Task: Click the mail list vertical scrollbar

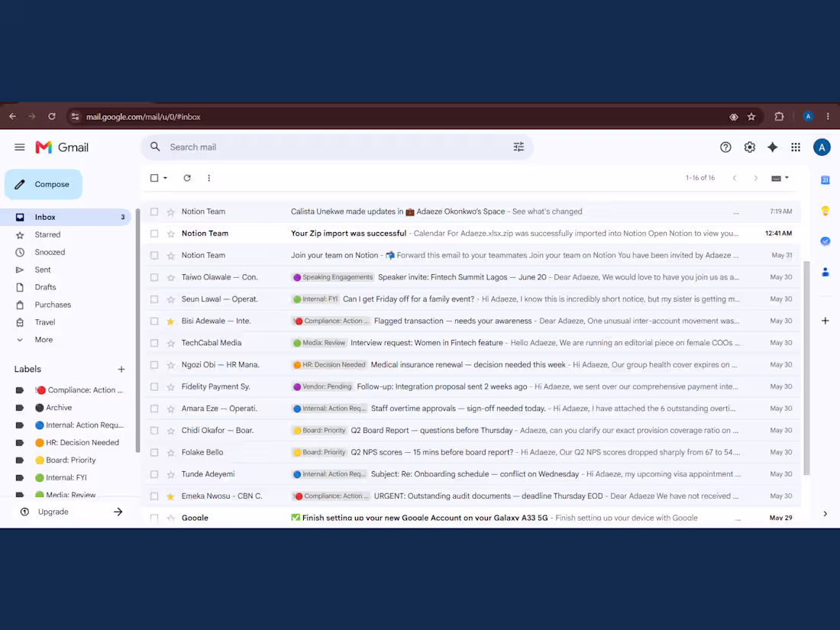Action: (x=806, y=368)
